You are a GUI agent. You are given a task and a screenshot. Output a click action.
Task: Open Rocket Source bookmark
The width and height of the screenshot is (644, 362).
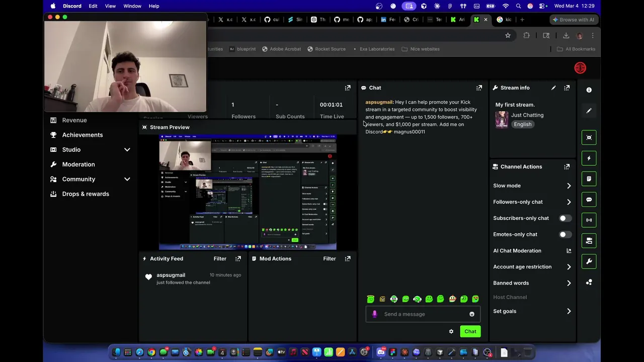327,49
